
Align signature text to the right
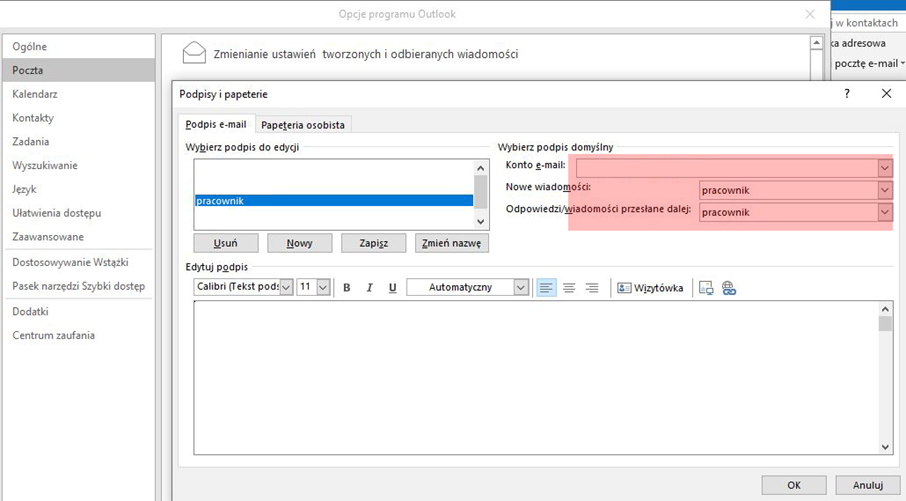pyautogui.click(x=591, y=288)
